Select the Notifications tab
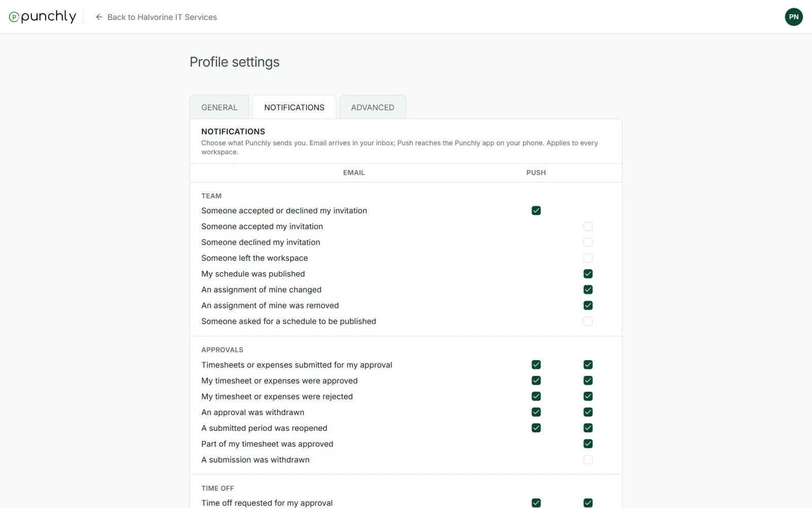Image resolution: width=812 pixels, height=508 pixels. pos(294,107)
